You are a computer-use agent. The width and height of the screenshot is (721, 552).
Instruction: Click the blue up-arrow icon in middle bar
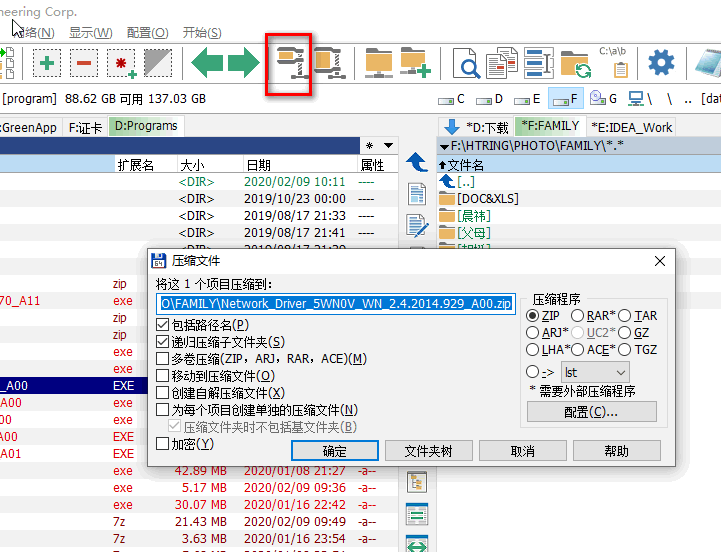click(x=417, y=162)
